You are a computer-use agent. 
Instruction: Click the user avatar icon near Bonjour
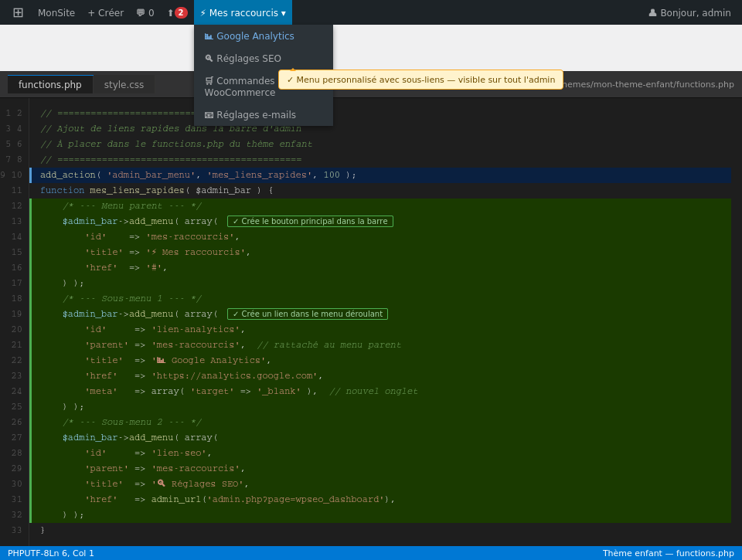[652, 13]
